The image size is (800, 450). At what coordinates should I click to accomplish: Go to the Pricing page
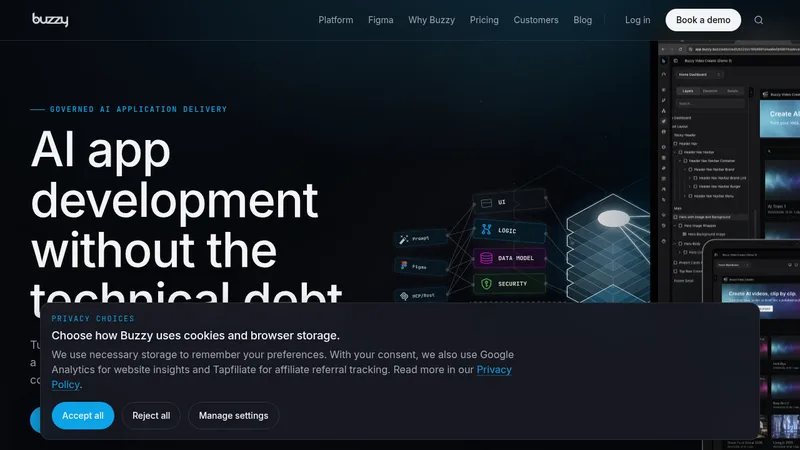[484, 20]
